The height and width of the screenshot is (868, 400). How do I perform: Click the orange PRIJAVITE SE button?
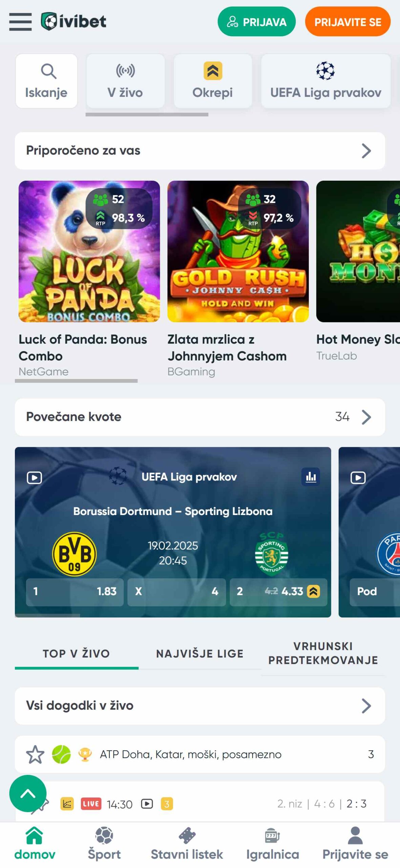pos(348,22)
